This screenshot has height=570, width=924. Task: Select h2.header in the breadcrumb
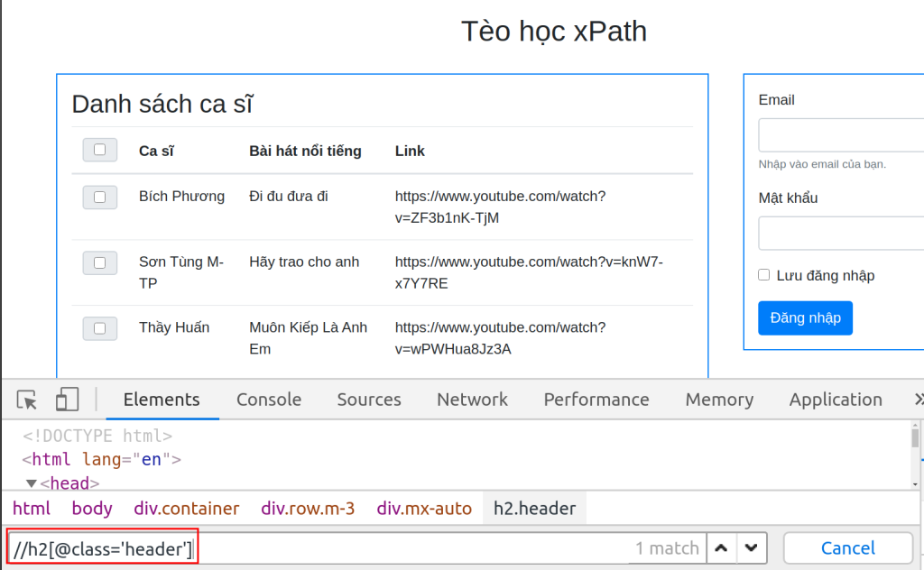coord(534,508)
